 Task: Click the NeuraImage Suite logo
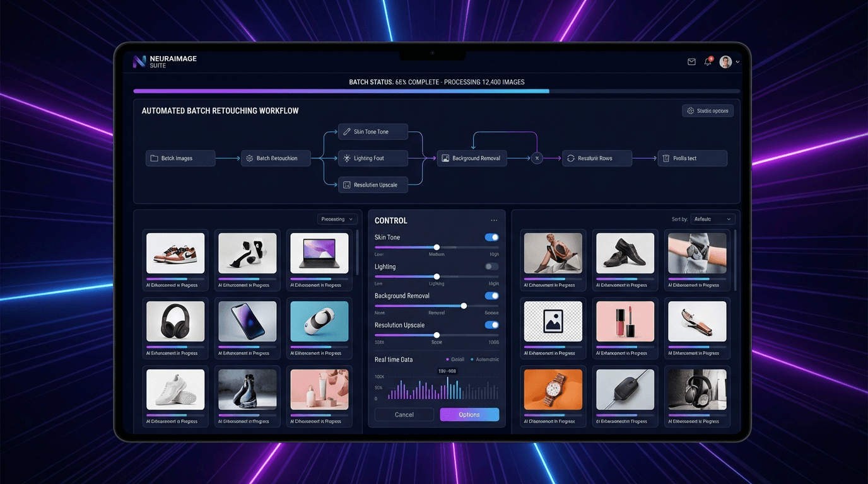[165, 61]
